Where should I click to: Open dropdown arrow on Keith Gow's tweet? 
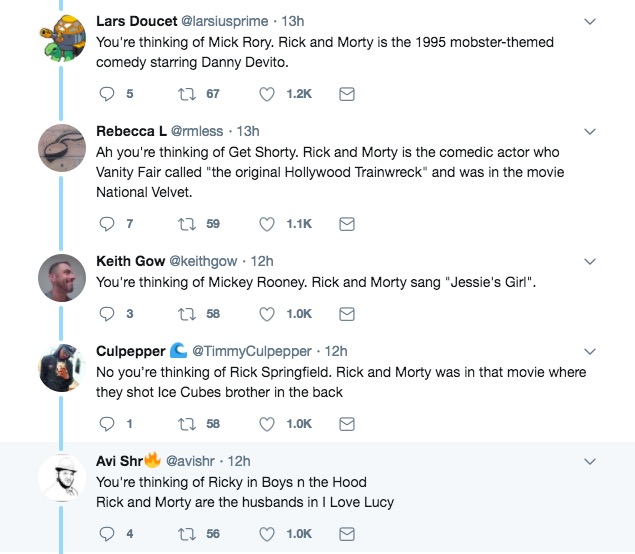pyautogui.click(x=590, y=261)
